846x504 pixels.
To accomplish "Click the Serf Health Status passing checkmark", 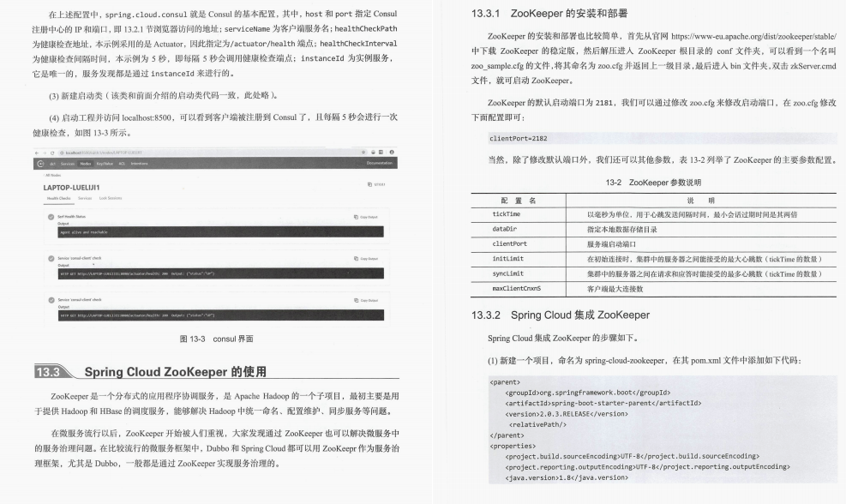I will (x=51, y=217).
